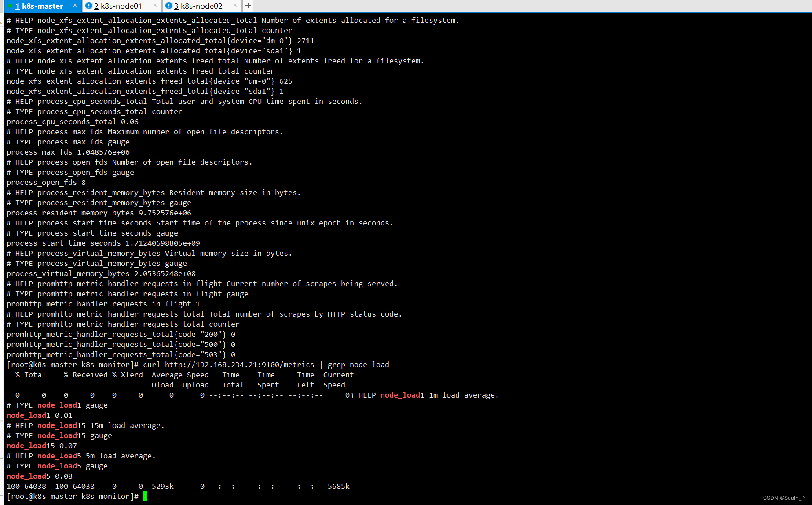Open a new session tab with plus

point(248,6)
